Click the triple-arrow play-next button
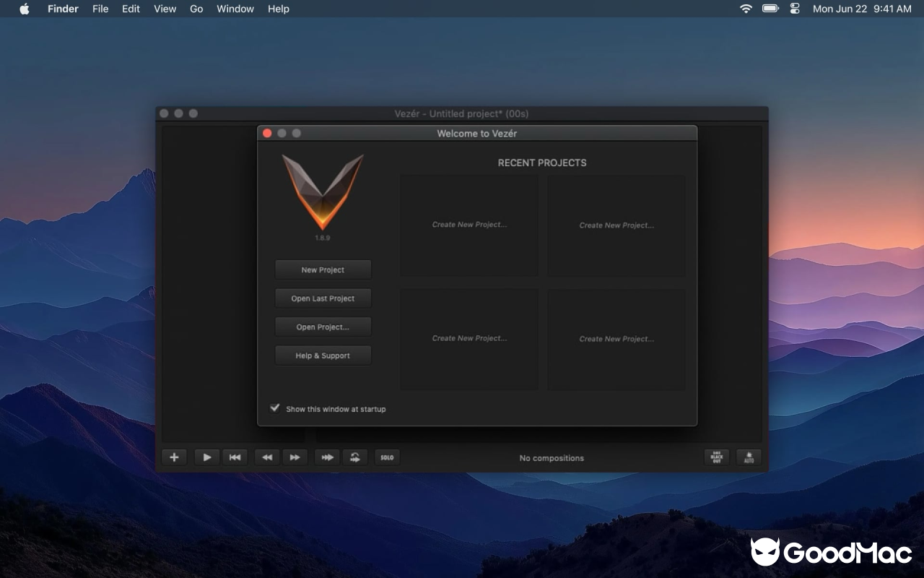 [x=327, y=457]
